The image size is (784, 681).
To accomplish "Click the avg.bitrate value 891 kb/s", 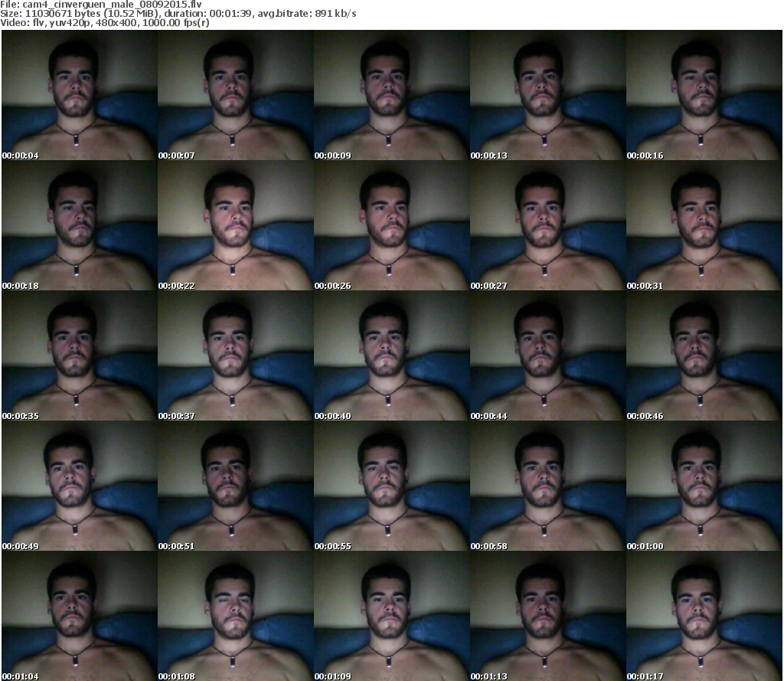I will [x=335, y=14].
